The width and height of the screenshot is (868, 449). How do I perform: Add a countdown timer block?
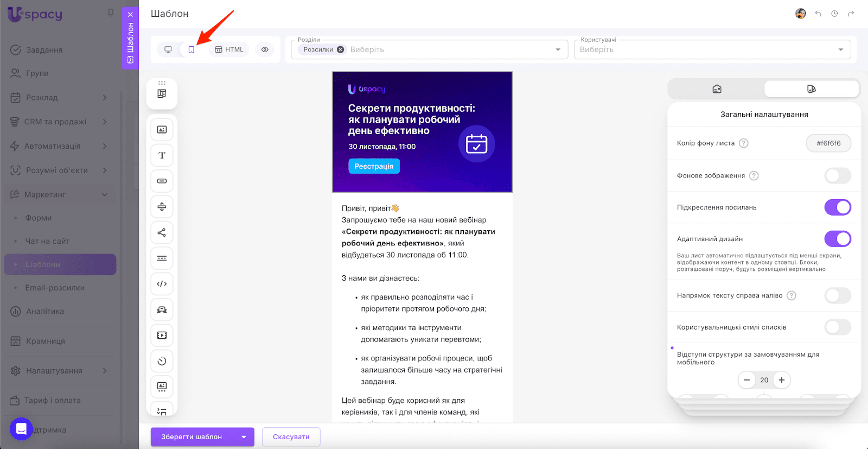162,361
